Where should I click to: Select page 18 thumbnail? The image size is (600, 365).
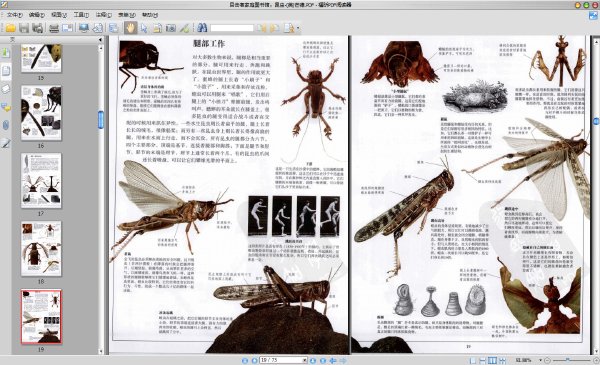[x=41, y=248]
